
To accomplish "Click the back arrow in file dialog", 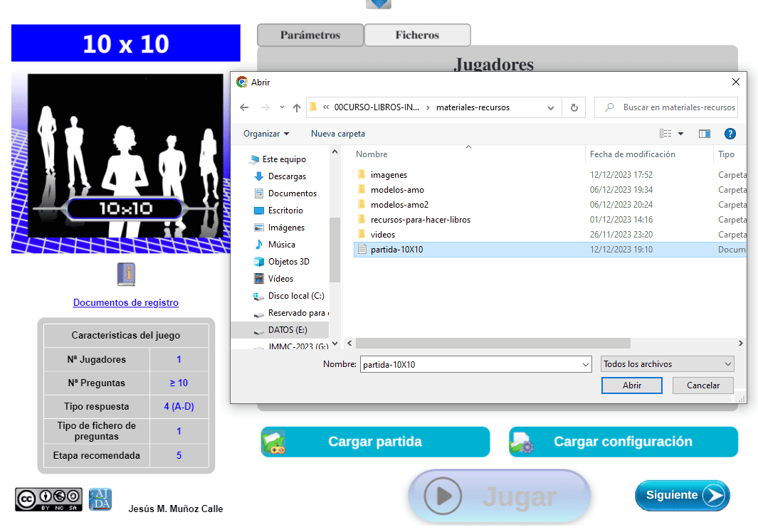I will (x=244, y=107).
